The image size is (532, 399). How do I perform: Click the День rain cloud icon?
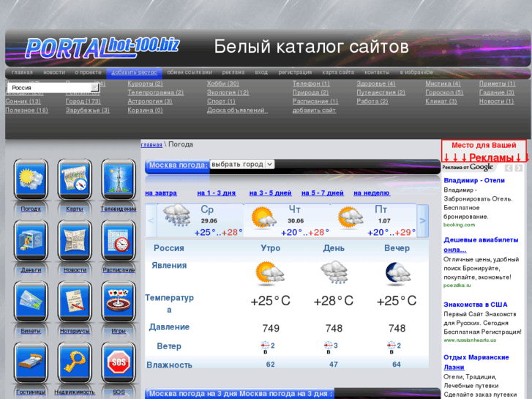[334, 272]
